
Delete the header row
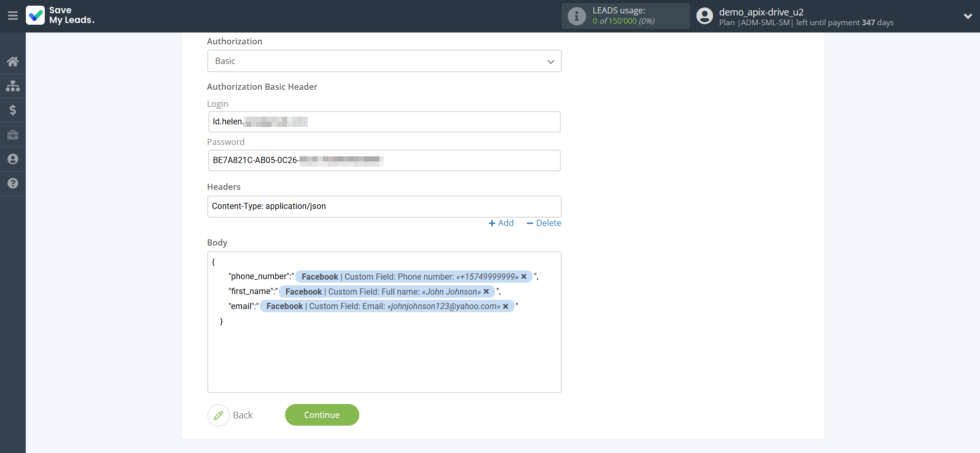click(x=544, y=223)
